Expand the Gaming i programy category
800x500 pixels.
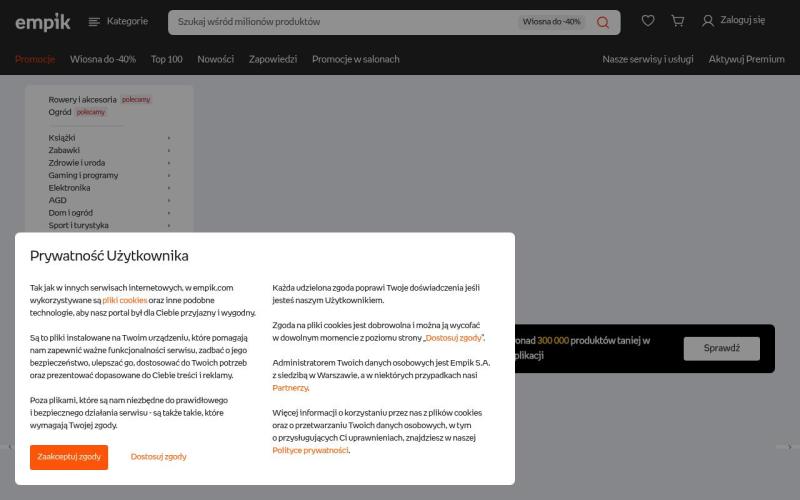(x=83, y=175)
